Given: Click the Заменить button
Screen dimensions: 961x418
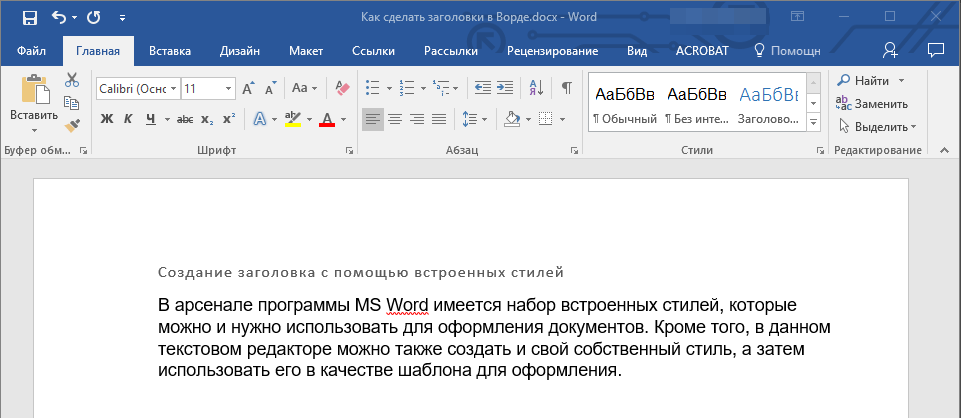Looking at the screenshot, I should point(873,103).
